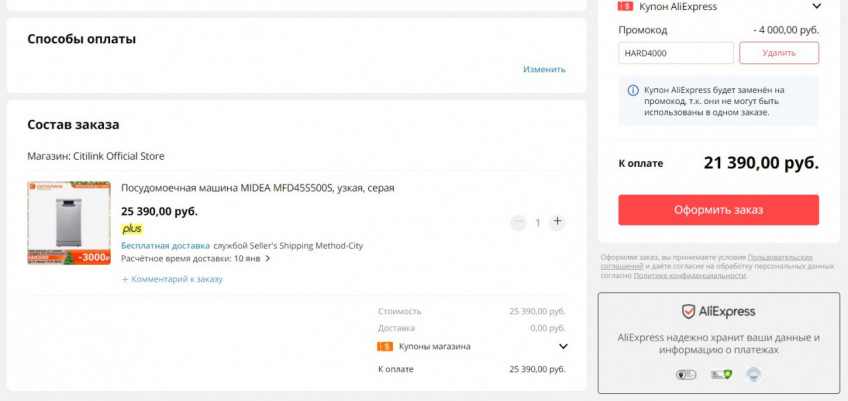Decrease item quantity with minus button
848x401 pixels.
pos(518,222)
